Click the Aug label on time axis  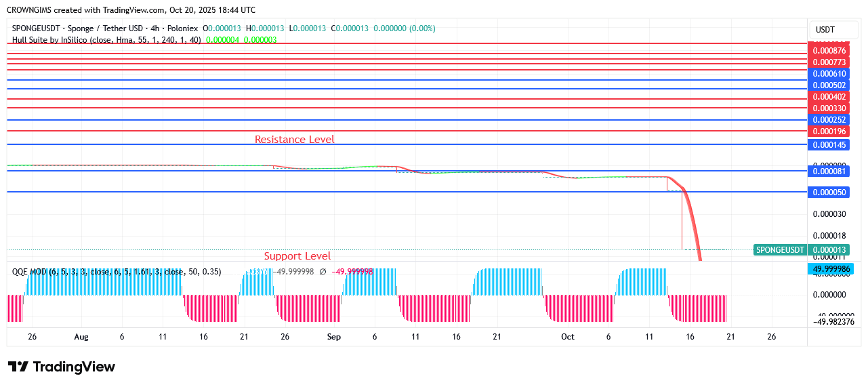tap(81, 337)
